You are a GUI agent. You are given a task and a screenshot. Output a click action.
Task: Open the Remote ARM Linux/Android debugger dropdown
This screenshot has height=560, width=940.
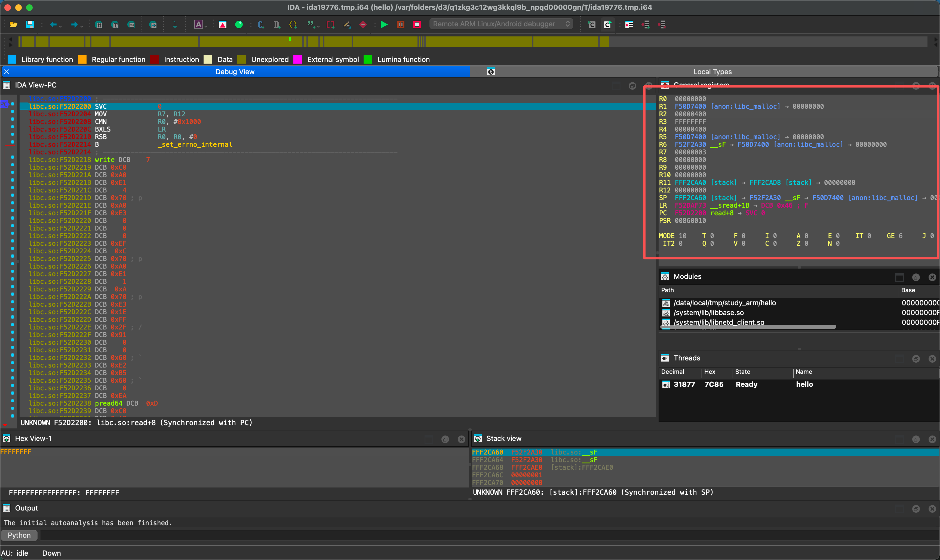(x=501, y=24)
